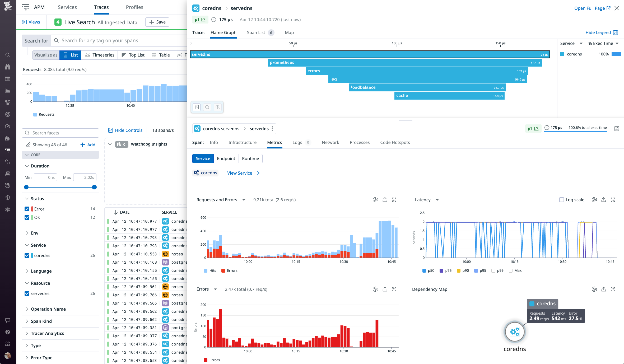Uncheck the servedns resource filter
The image size is (624, 364).
click(x=27, y=293)
